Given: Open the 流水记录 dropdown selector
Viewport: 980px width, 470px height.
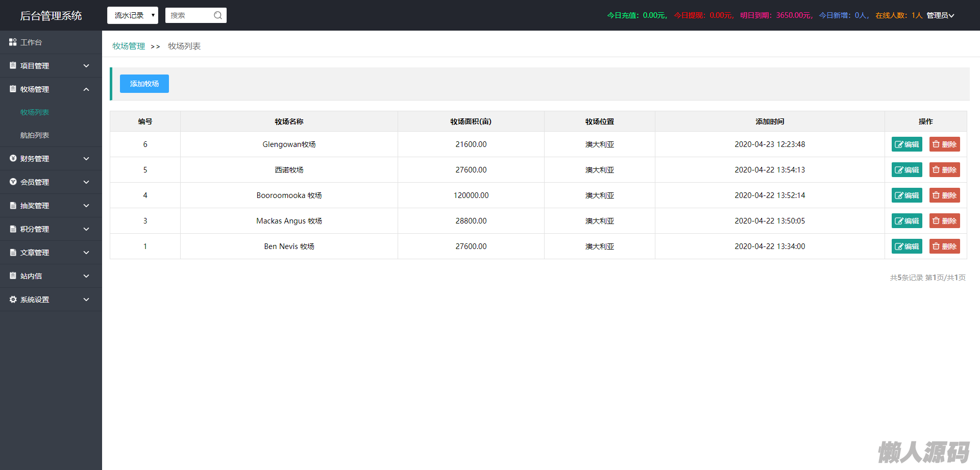Looking at the screenshot, I should point(133,15).
